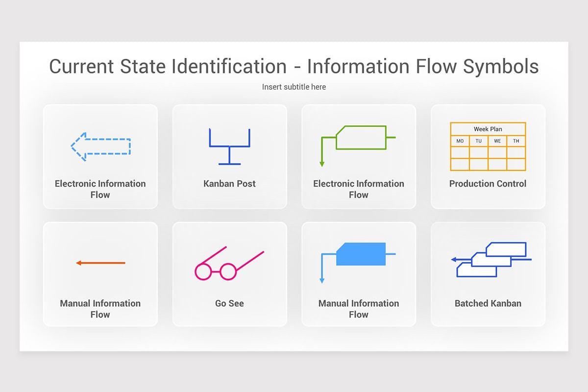
Task: Click the thin orange left arrow icon
Action: [100, 263]
